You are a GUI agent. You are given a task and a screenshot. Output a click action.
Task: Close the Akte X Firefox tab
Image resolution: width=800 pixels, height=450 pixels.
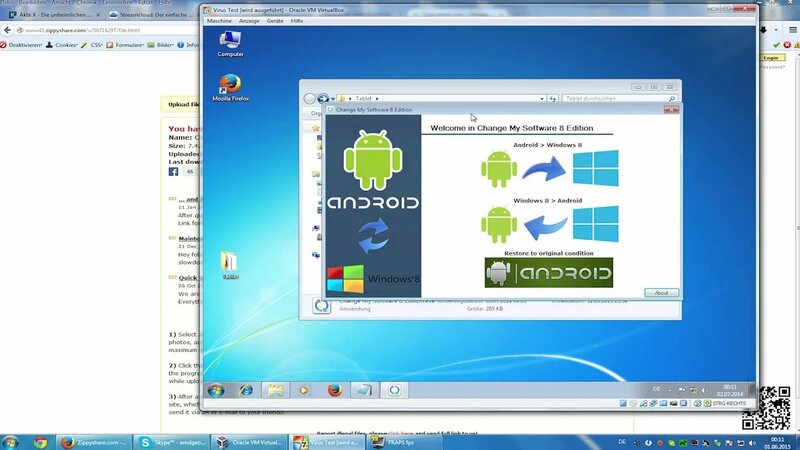click(x=99, y=15)
